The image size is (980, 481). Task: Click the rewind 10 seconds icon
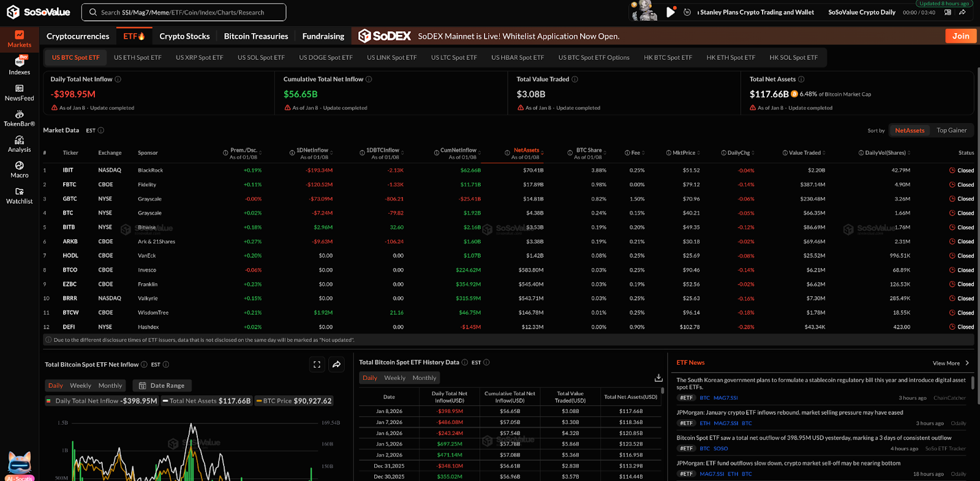687,12
